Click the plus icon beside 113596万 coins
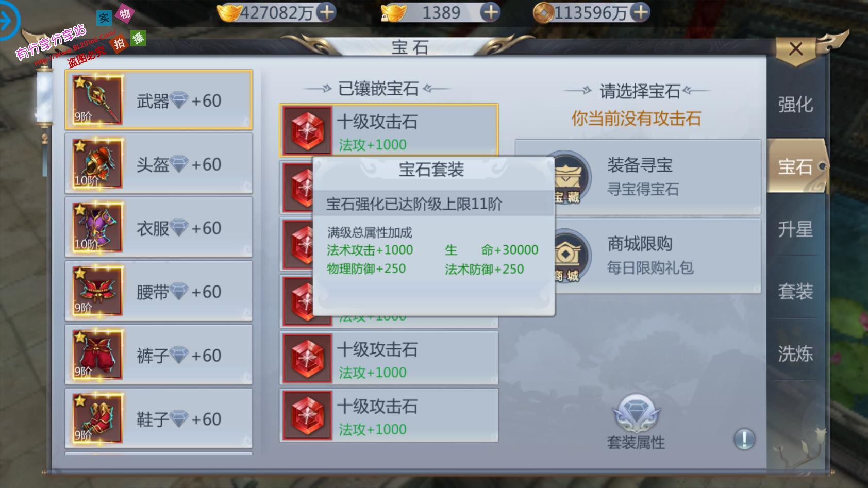Viewport: 868px width, 488px height. coord(640,12)
